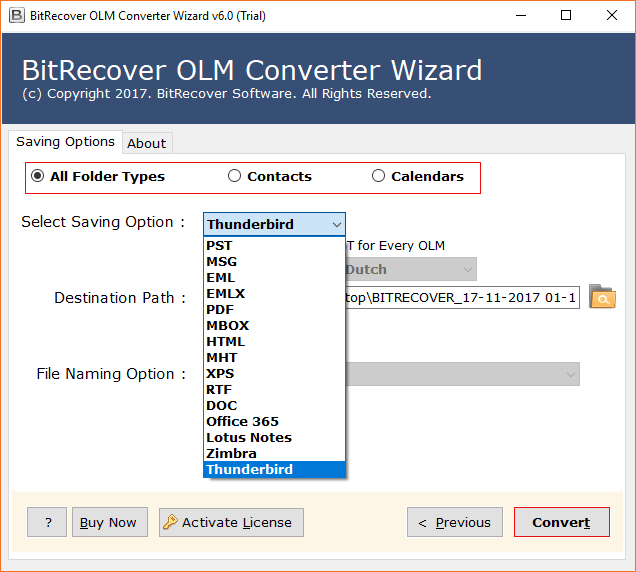Click the BitRecover app icon in title bar
This screenshot has height=572, width=636.
coord(14,15)
